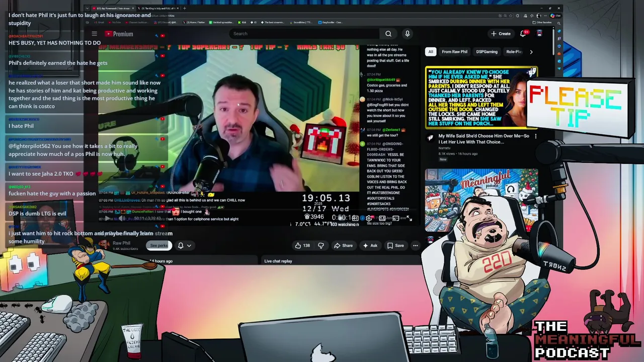Open the Meaningful podcast video thumbnail
Screen dimensions: 644x362
coord(481,200)
